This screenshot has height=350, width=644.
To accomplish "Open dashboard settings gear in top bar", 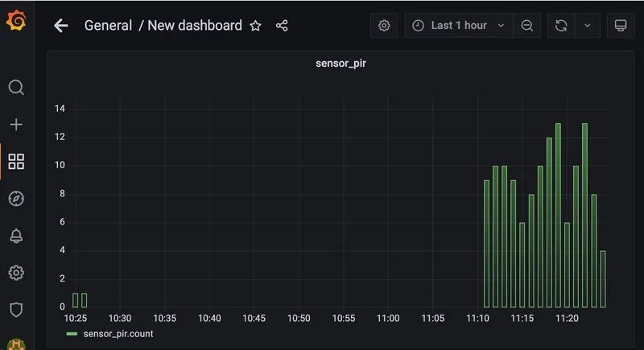I will [x=384, y=26].
